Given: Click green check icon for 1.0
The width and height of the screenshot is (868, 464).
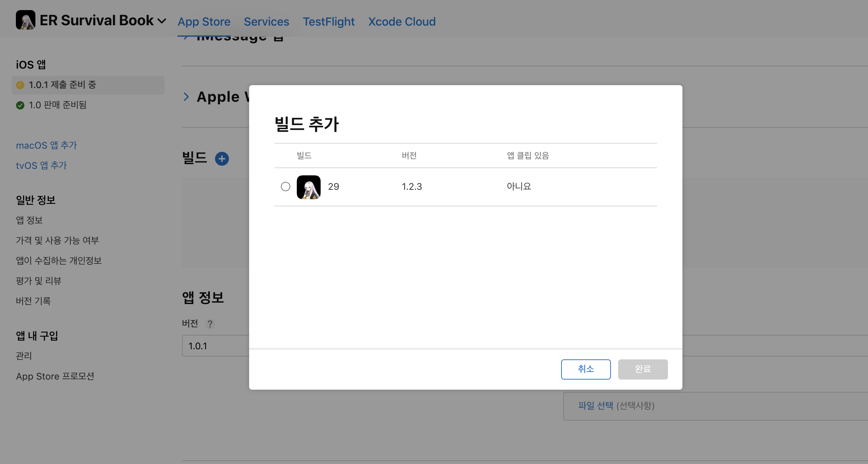Looking at the screenshot, I should point(20,105).
